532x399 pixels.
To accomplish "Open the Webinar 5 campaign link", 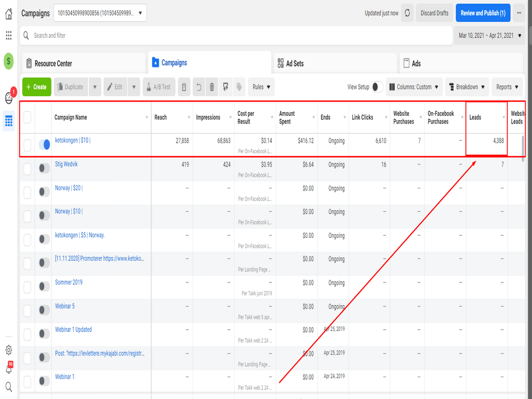I will point(64,306).
